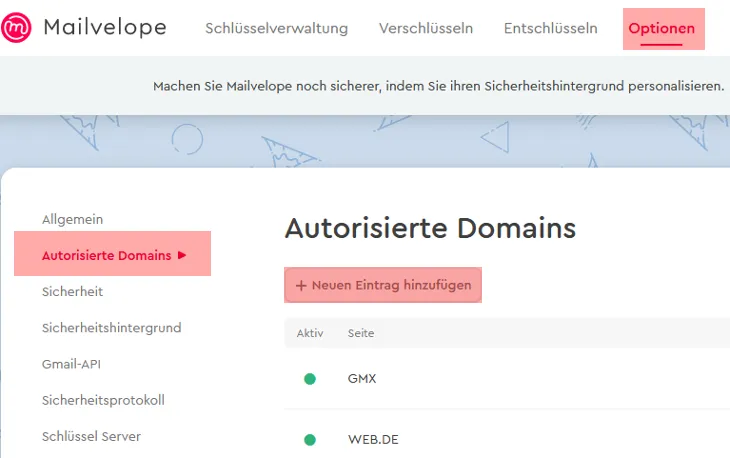Switch to the Verschlüsseln tab
730x458 pixels.
click(426, 28)
